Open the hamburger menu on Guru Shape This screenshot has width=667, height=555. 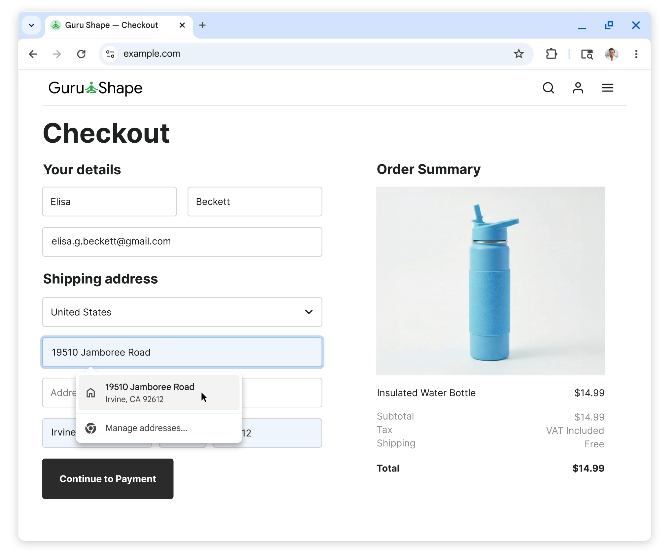coord(607,88)
